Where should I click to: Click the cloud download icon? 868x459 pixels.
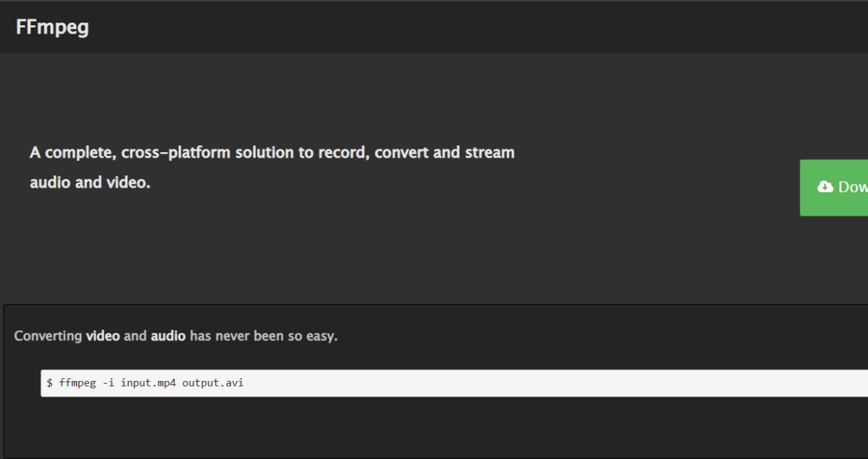point(825,187)
